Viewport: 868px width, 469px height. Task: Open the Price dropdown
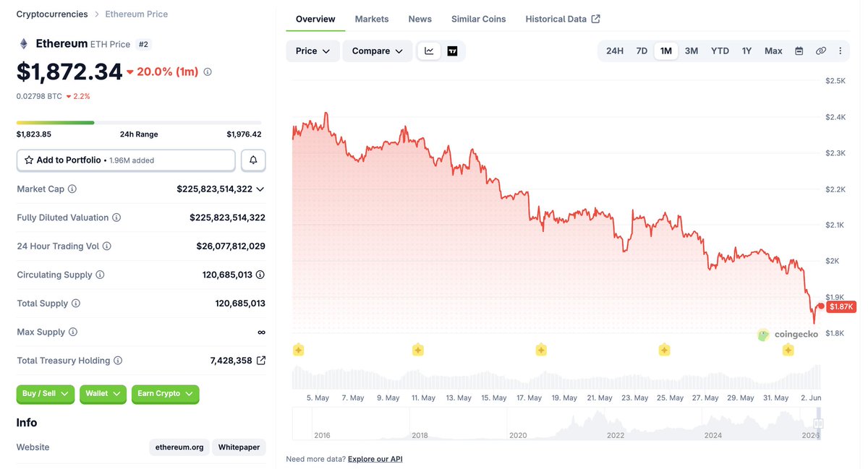click(312, 51)
